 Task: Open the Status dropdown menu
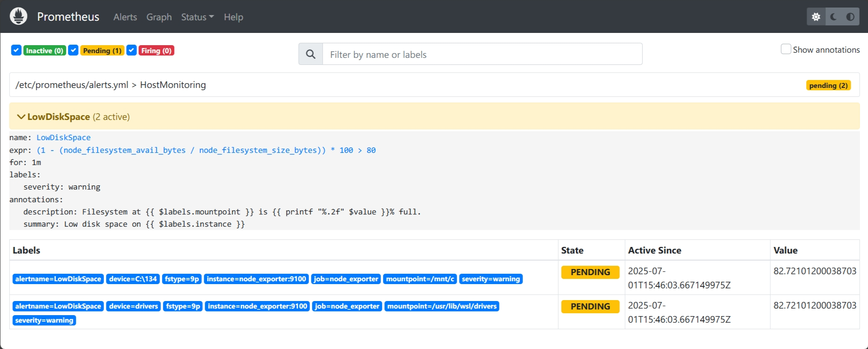(x=197, y=17)
